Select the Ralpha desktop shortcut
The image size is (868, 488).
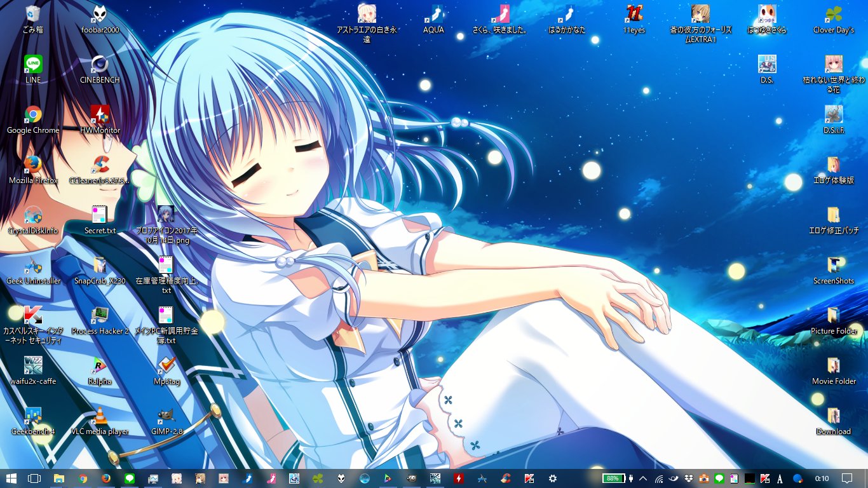click(100, 370)
